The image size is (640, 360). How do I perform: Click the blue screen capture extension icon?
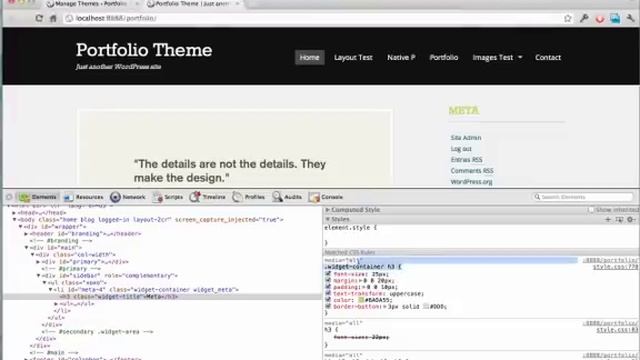coord(615,18)
